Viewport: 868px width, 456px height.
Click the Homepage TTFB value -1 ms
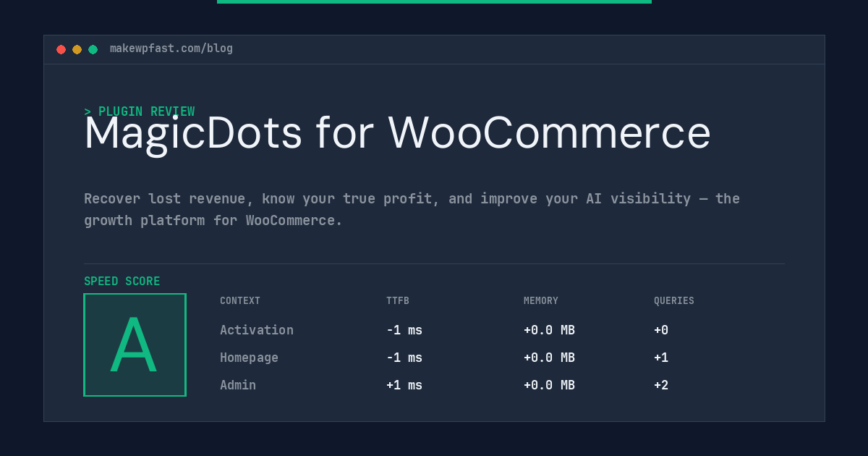click(404, 358)
